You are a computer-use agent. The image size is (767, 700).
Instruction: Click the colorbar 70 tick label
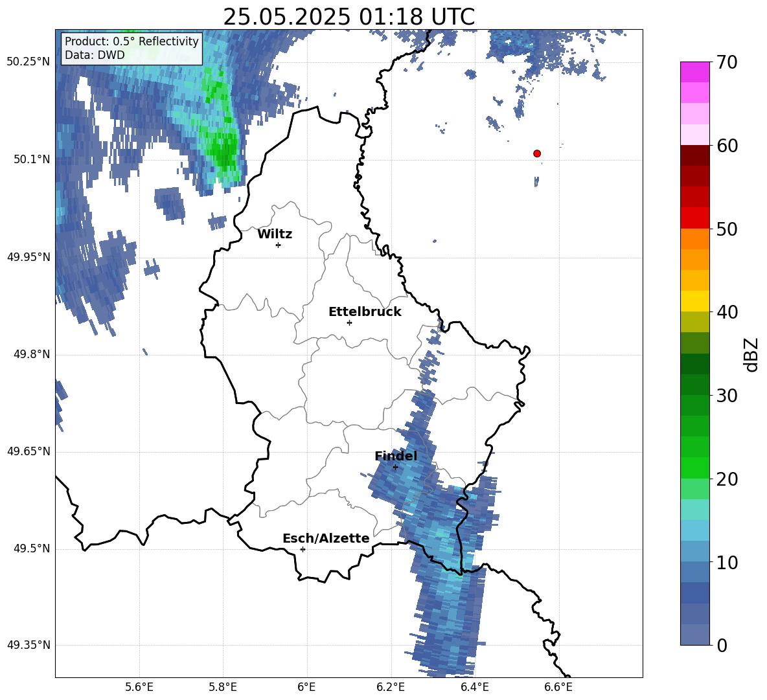pos(727,63)
